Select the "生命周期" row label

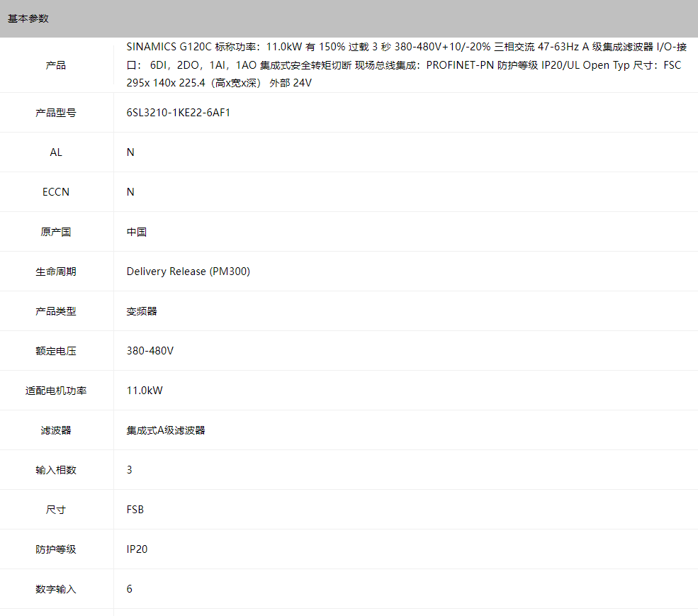56,271
